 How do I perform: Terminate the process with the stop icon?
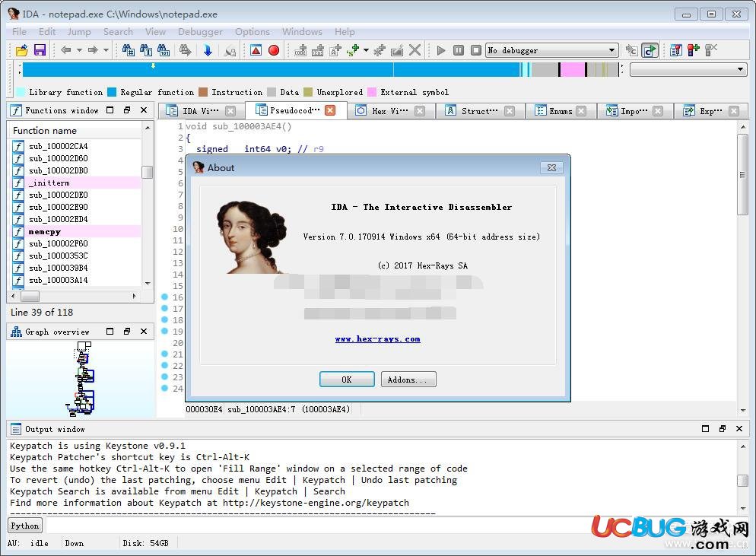(x=476, y=50)
